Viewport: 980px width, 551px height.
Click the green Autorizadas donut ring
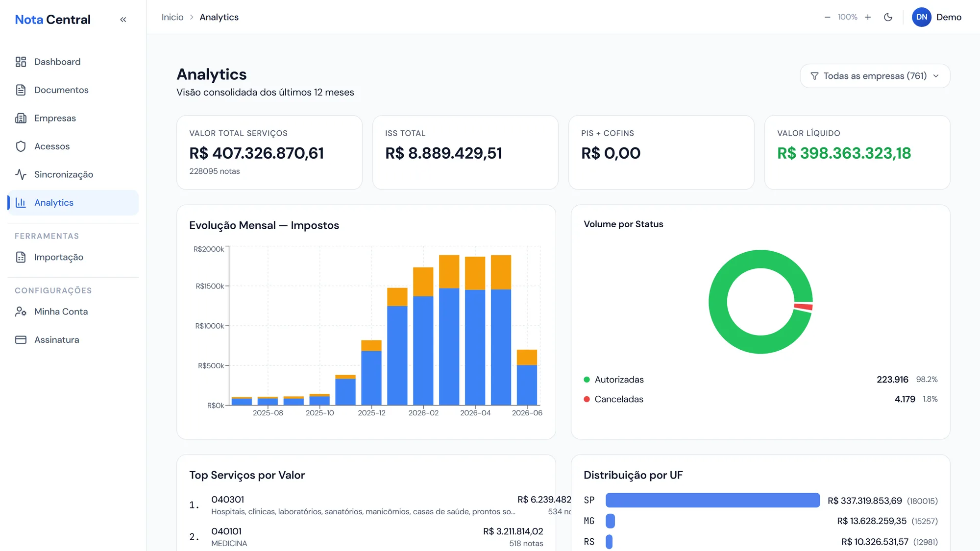(x=718, y=302)
